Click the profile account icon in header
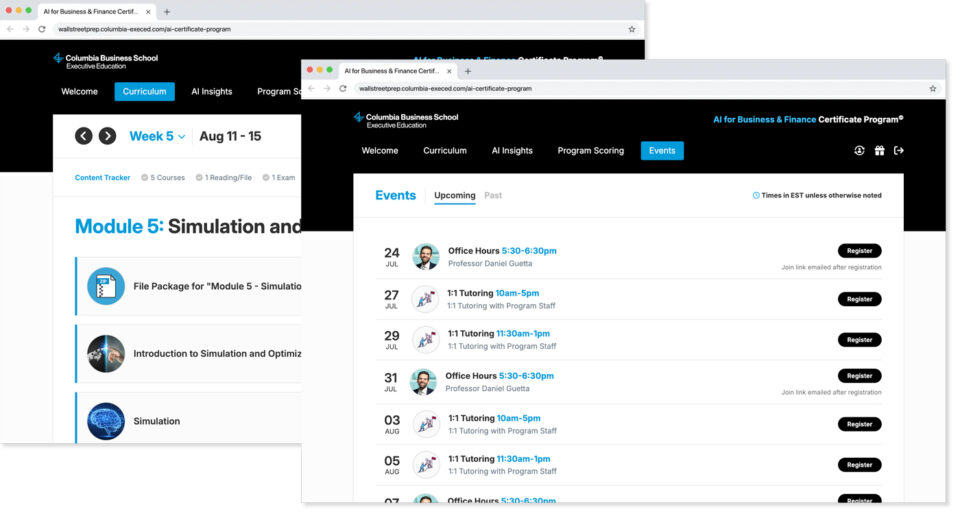960x518 pixels. click(859, 151)
